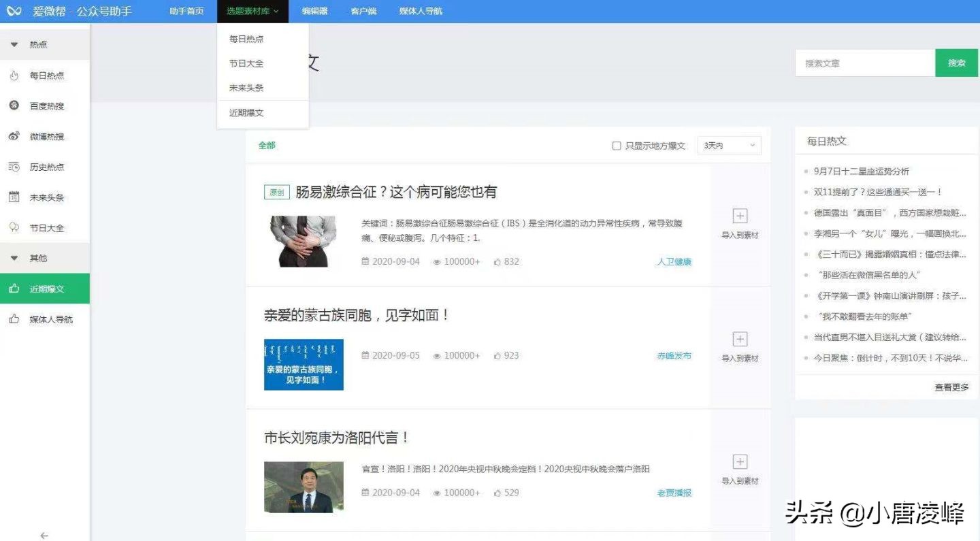
Task: Click the 近期爆文 thumbs-up icon
Action: click(15, 289)
